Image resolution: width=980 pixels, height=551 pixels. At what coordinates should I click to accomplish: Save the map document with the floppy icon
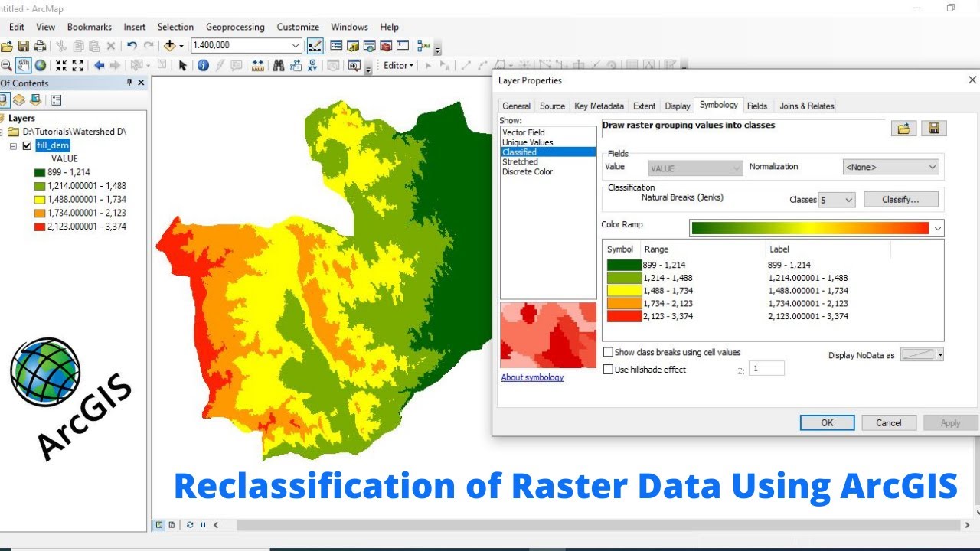coord(23,46)
